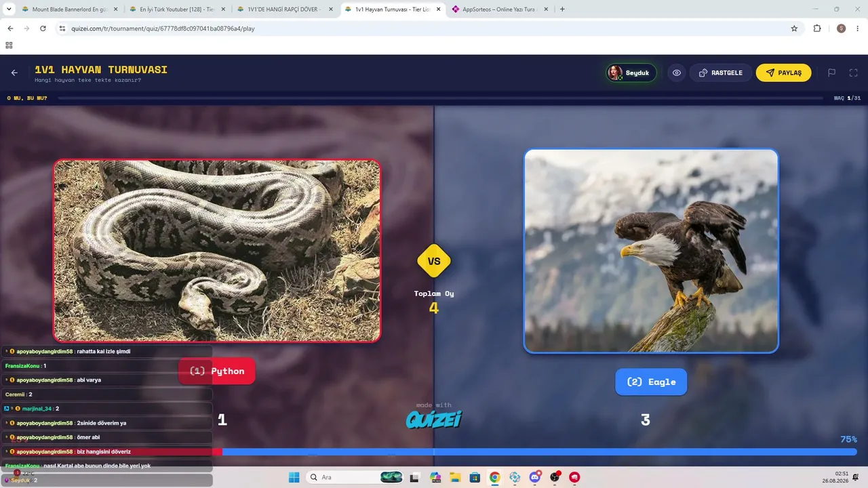The width and height of the screenshot is (868, 488).
Task: Click the 75% vote percentage label
Action: coord(848,439)
